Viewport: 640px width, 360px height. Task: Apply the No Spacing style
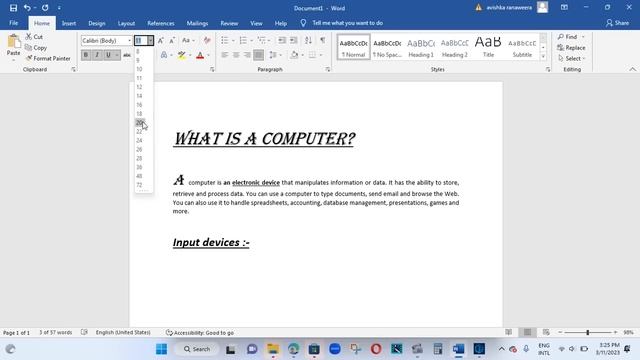point(387,47)
